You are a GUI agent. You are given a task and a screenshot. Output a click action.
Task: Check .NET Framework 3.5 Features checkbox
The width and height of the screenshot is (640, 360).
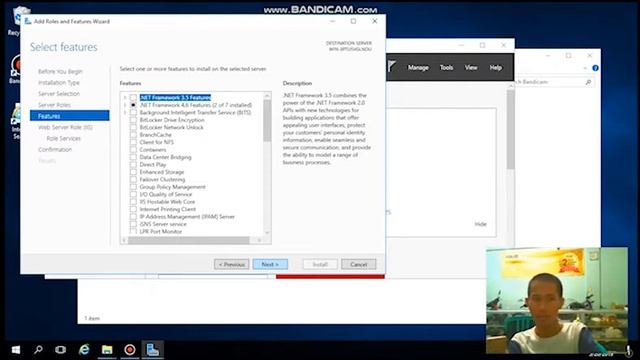point(133,98)
